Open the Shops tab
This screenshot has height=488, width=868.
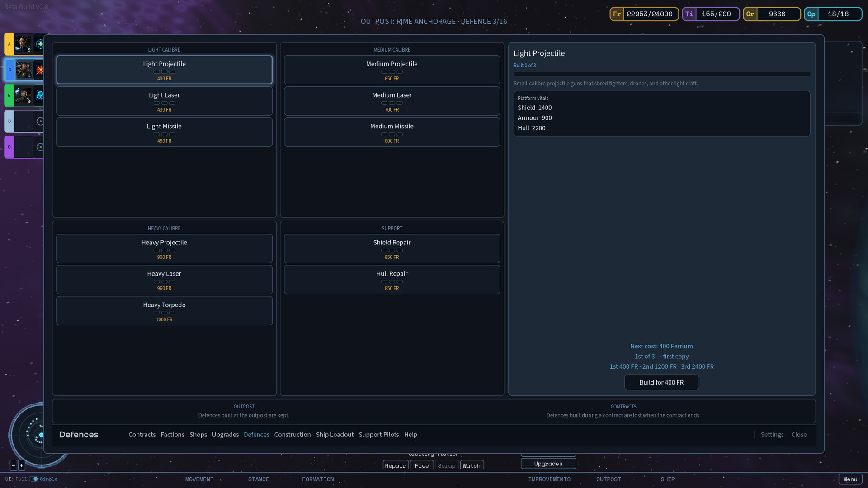click(x=198, y=435)
